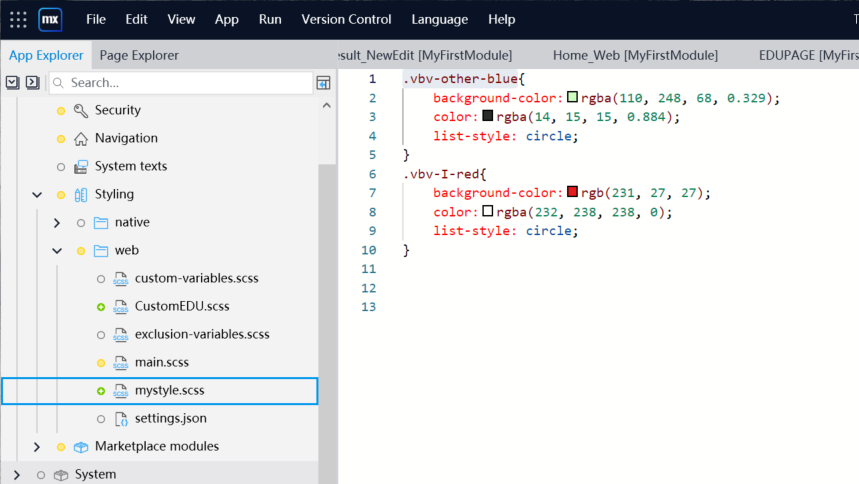Viewport: 859px width, 484px height.
Task: Switch to the Page Explorer tab
Action: point(139,55)
